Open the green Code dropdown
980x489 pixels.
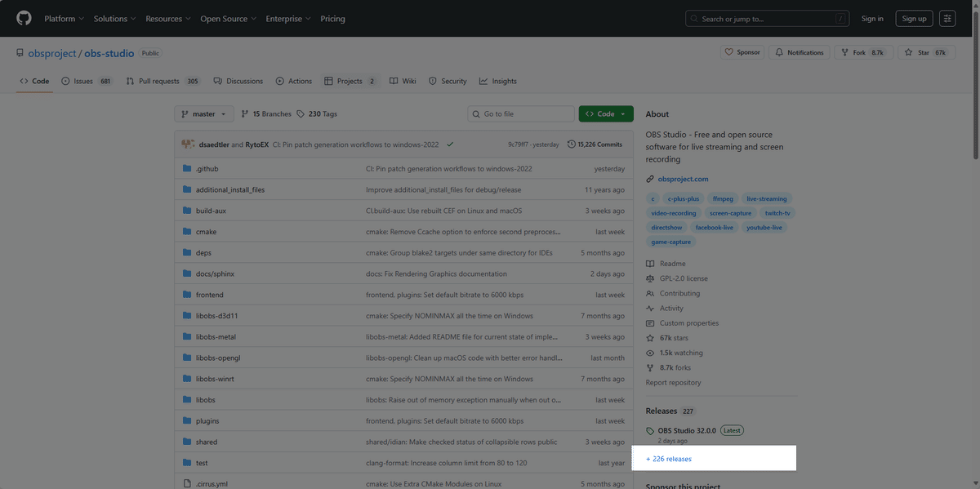(606, 114)
